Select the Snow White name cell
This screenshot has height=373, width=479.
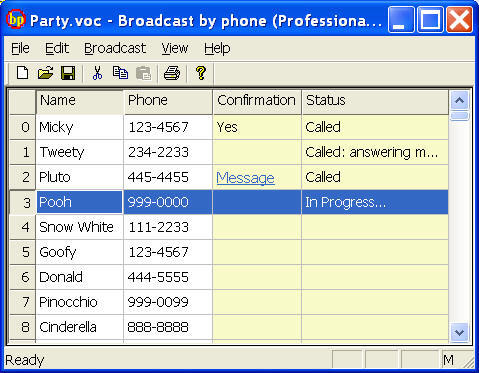point(79,227)
